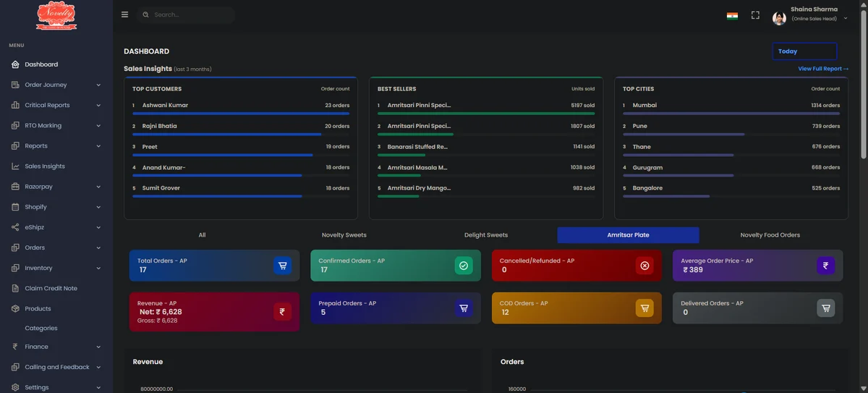Click customer name Rajni Bhatia
This screenshot has height=393, width=868.
coord(159,126)
